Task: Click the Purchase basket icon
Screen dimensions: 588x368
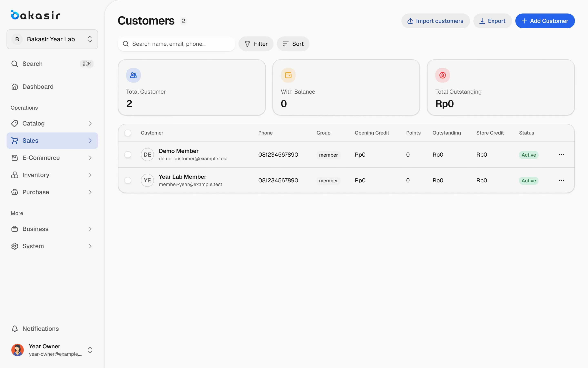Action: pos(14,192)
